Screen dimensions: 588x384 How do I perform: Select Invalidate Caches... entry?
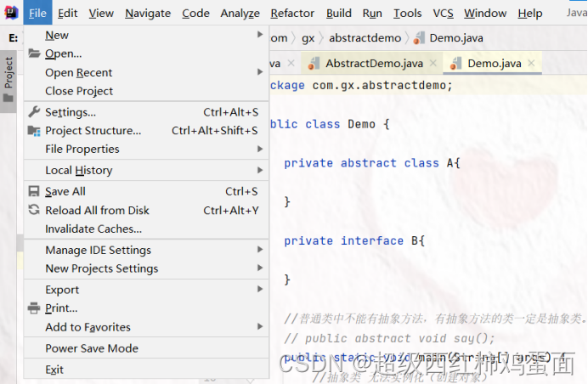click(146, 229)
